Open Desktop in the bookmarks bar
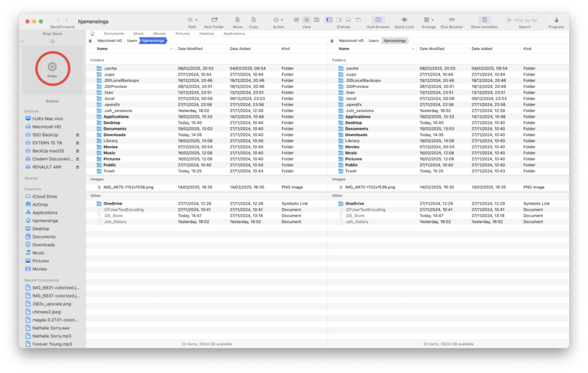This screenshot has width=588, height=373. pos(207,34)
